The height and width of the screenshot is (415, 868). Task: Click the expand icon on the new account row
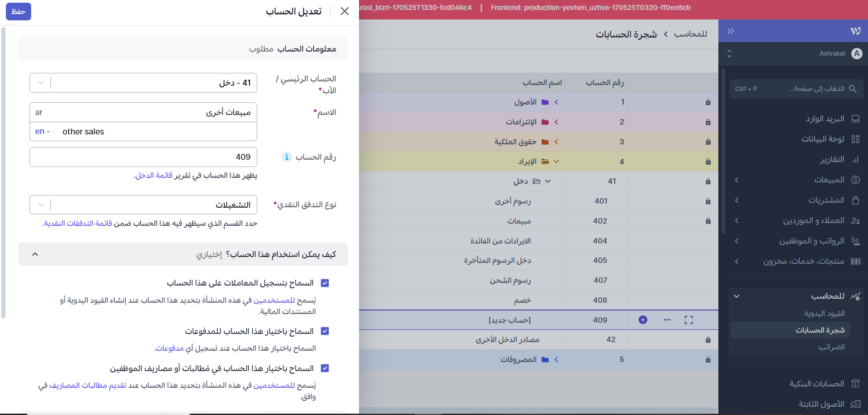point(689,320)
